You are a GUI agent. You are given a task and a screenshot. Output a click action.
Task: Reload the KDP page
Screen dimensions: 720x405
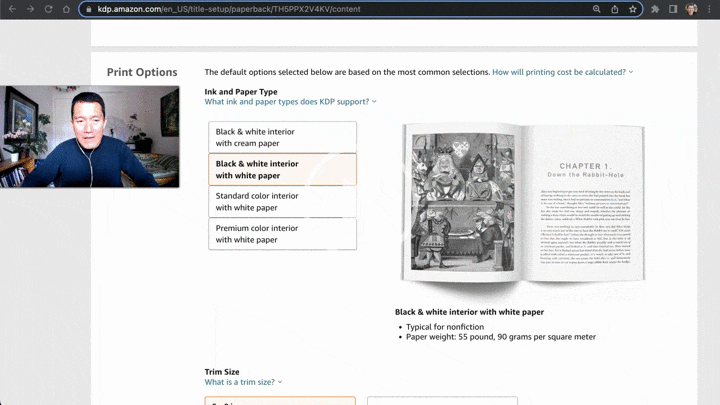(x=48, y=9)
